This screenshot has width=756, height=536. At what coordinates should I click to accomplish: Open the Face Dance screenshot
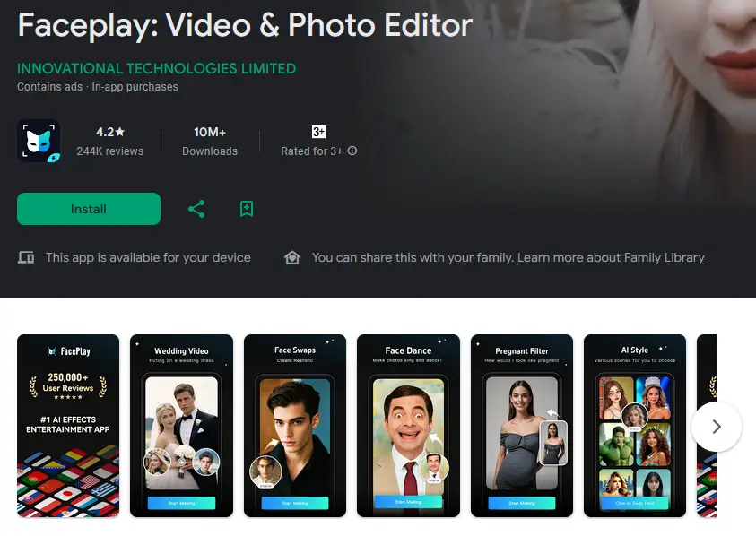(x=408, y=426)
